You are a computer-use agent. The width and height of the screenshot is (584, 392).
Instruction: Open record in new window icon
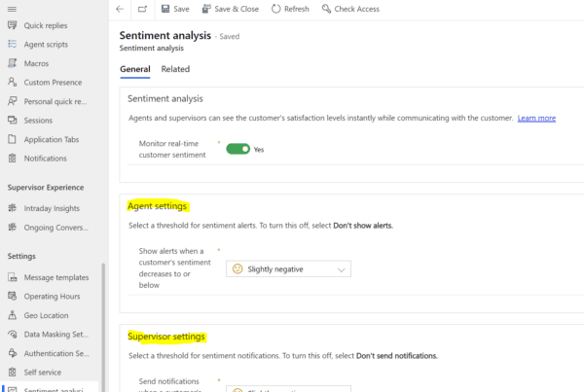click(142, 9)
